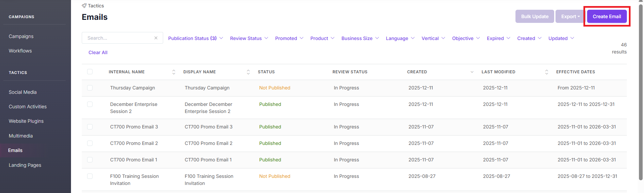This screenshot has height=193, width=644.
Task: Open Website Plugins in sidebar
Action: (26, 121)
